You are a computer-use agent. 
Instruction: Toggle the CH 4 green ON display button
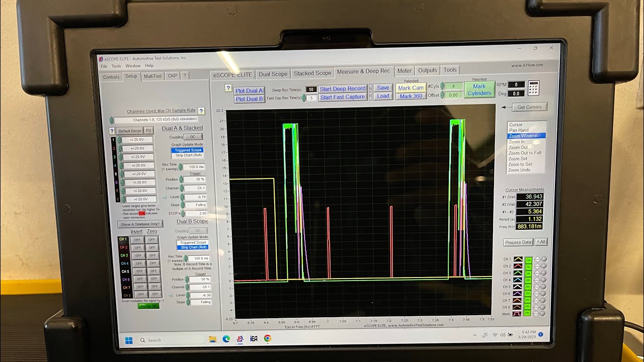[528, 280]
